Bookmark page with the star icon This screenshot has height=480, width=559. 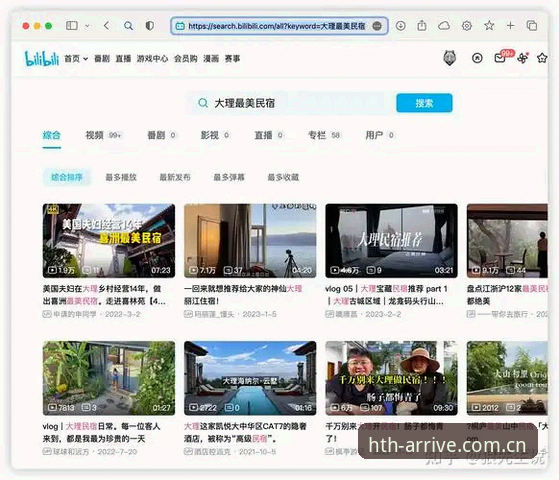[489, 25]
